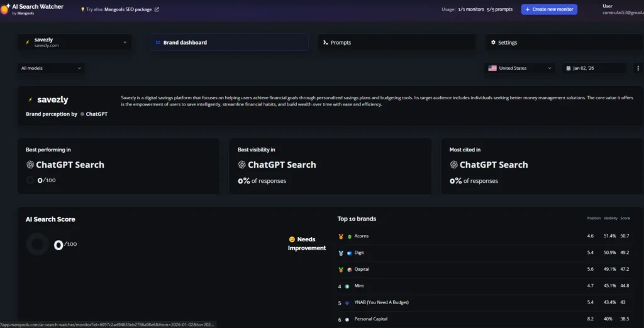The width and height of the screenshot is (644, 328).
Task: Click the Top 10 brands heading
Action: click(357, 219)
